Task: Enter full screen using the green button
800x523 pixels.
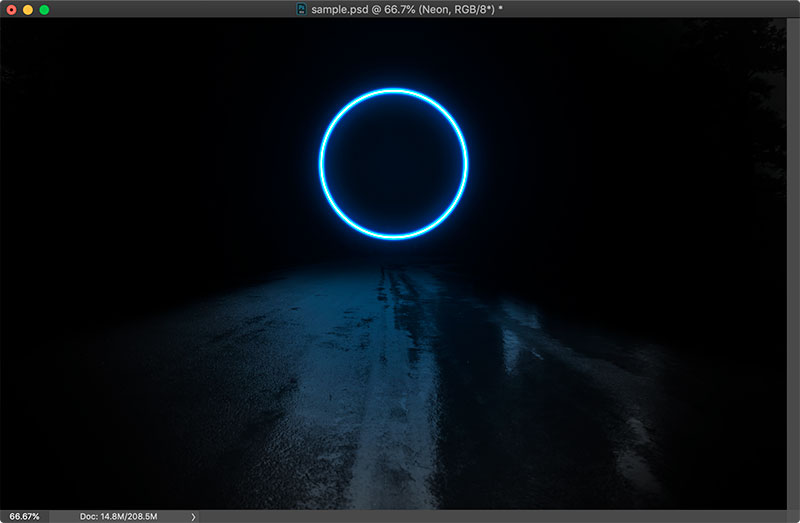Action: [44, 9]
